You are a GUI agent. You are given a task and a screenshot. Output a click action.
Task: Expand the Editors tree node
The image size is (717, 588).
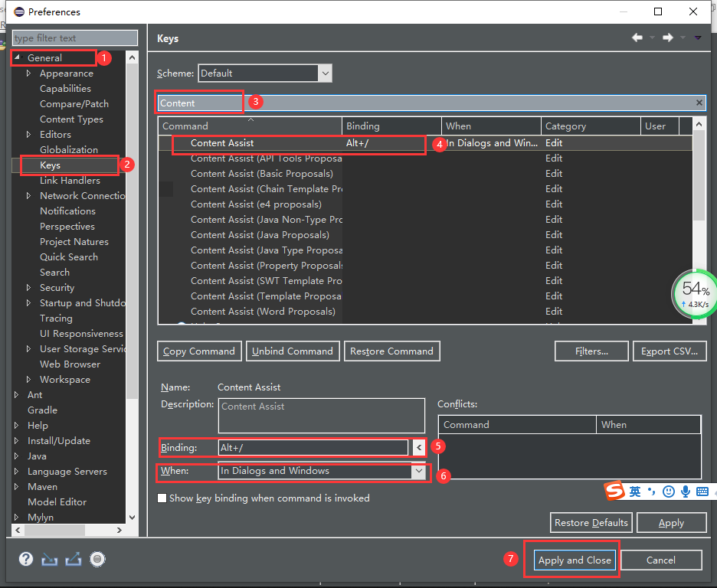pos(29,134)
